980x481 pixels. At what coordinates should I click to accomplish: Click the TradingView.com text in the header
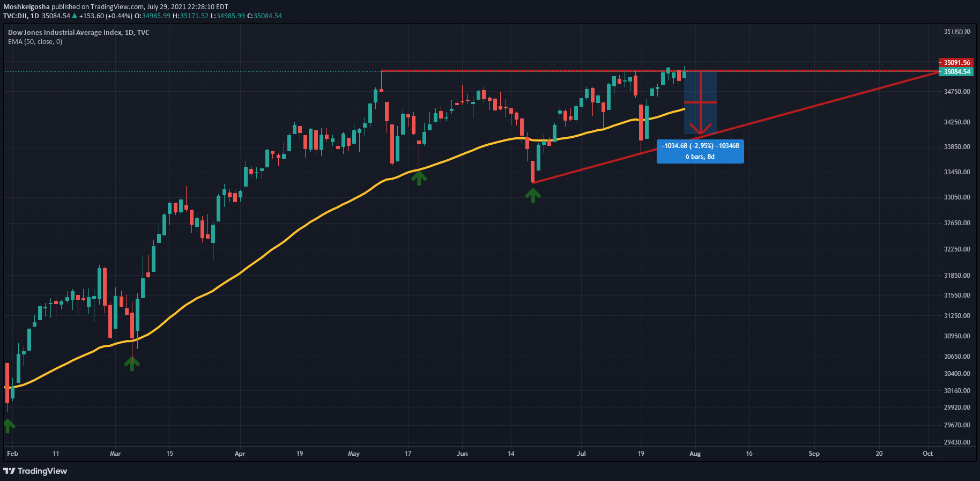click(x=117, y=7)
